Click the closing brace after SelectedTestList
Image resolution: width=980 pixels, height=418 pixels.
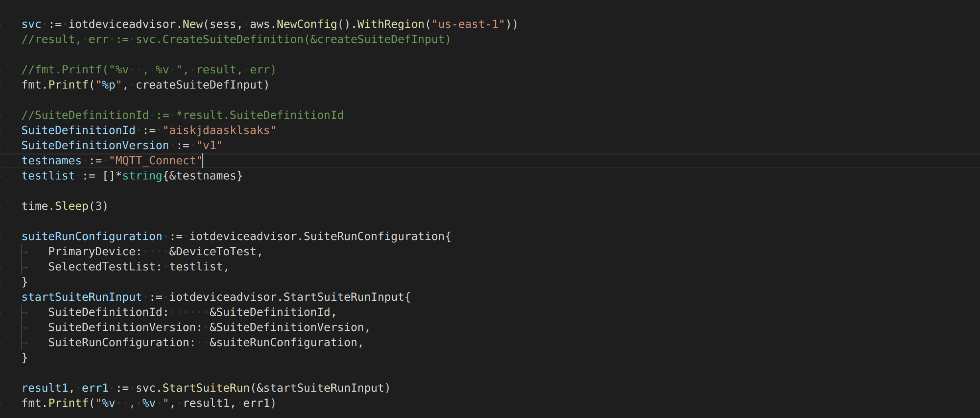[x=25, y=282]
